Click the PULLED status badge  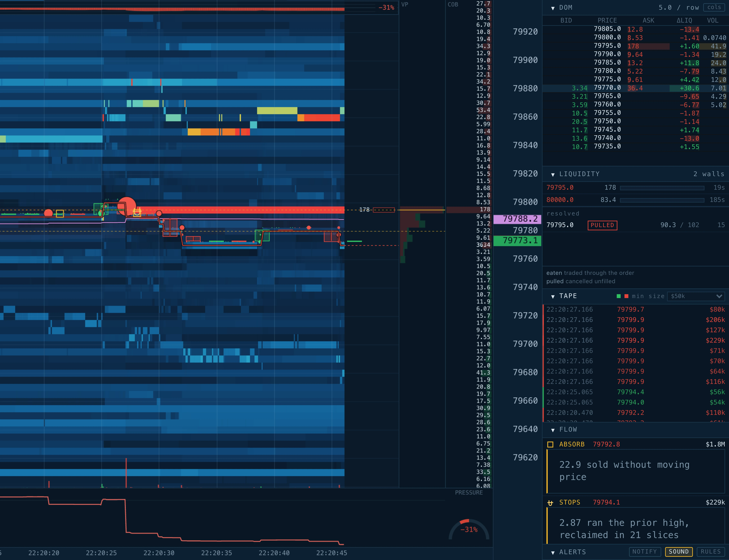[x=602, y=225]
